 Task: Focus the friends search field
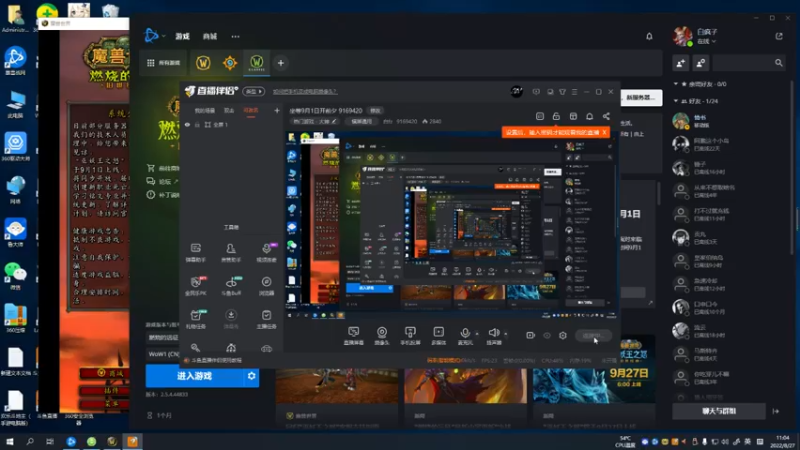[749, 63]
